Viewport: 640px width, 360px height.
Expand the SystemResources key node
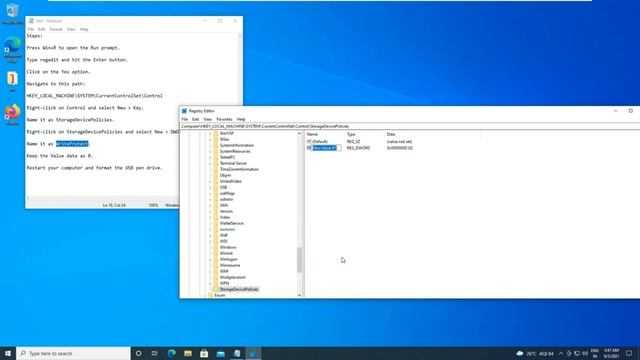point(211,151)
